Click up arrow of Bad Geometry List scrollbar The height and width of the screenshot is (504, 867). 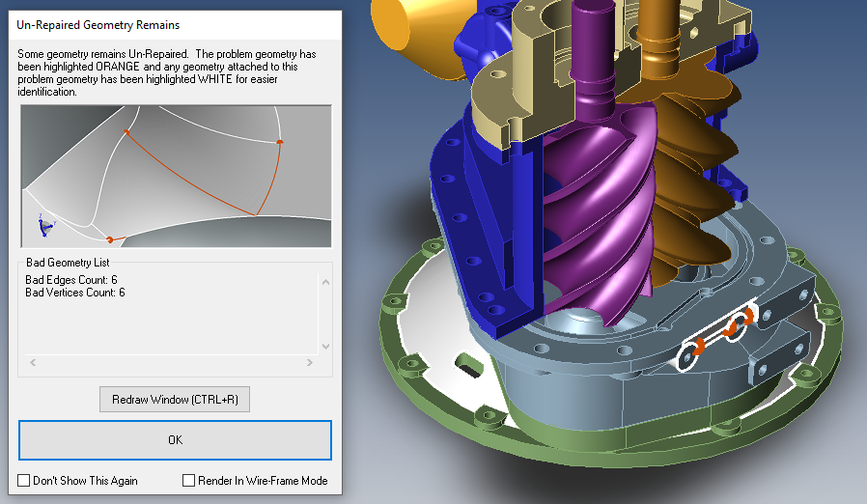pyautogui.click(x=325, y=282)
